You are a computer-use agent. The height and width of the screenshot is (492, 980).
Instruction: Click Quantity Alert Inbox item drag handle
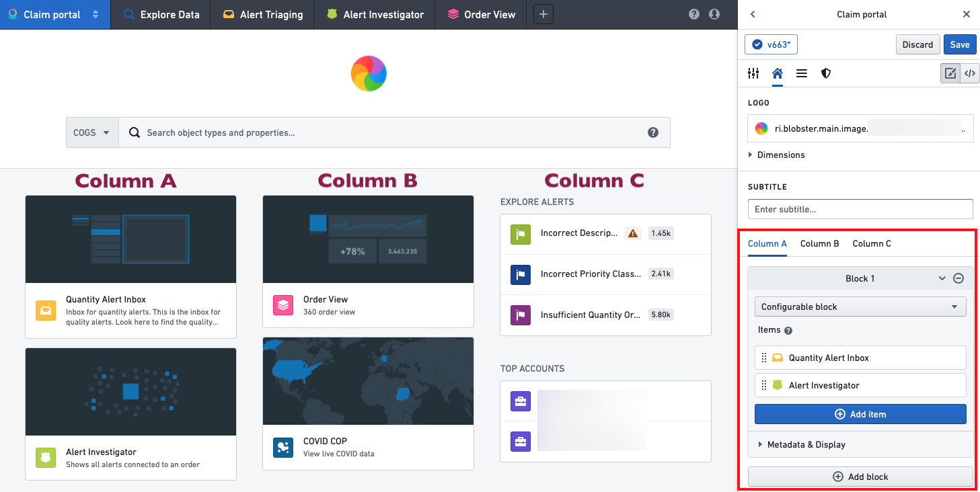click(x=764, y=358)
